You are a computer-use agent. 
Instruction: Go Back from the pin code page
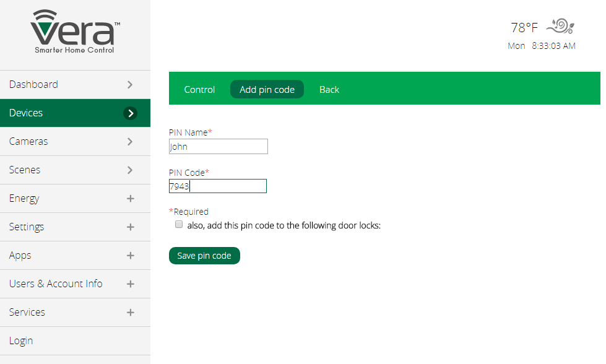tap(329, 90)
